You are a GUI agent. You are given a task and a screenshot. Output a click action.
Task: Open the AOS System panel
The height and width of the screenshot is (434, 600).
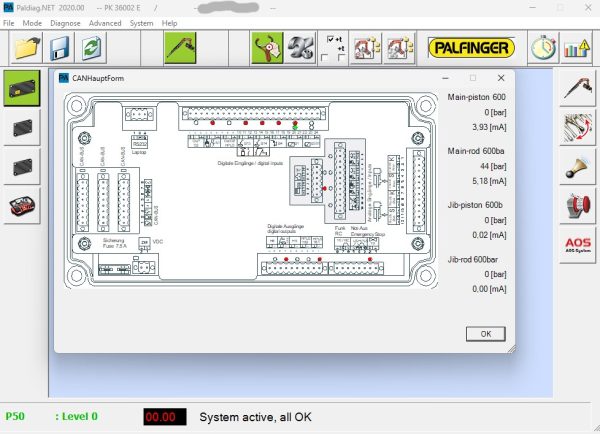pos(577,246)
